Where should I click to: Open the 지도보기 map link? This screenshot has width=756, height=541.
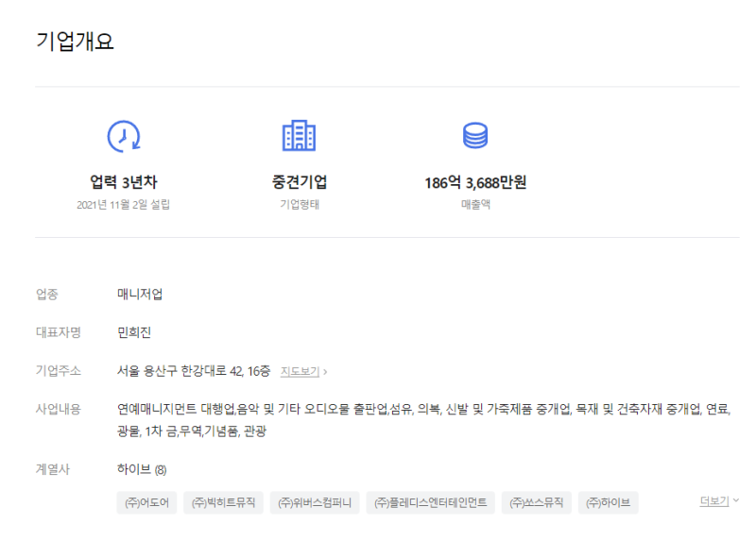(x=303, y=371)
